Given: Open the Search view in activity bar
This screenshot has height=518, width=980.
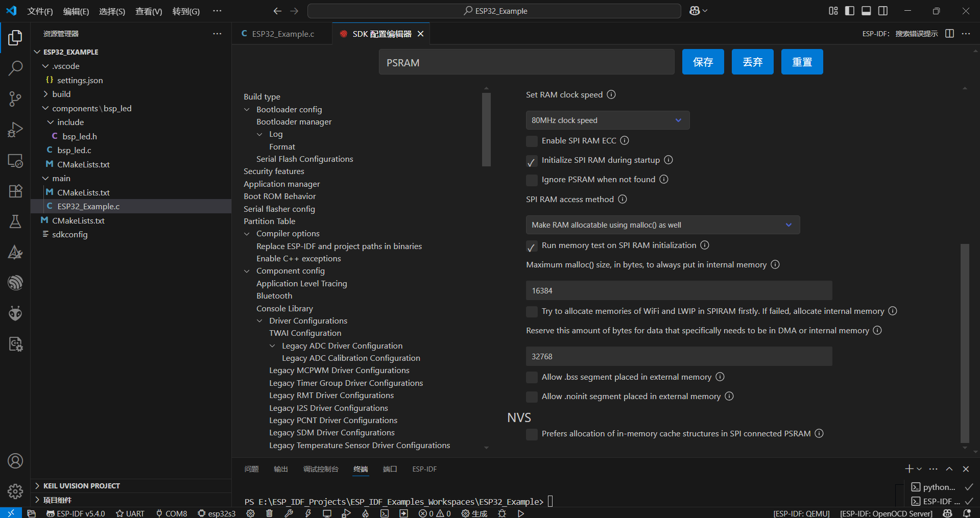Looking at the screenshot, I should (15, 68).
